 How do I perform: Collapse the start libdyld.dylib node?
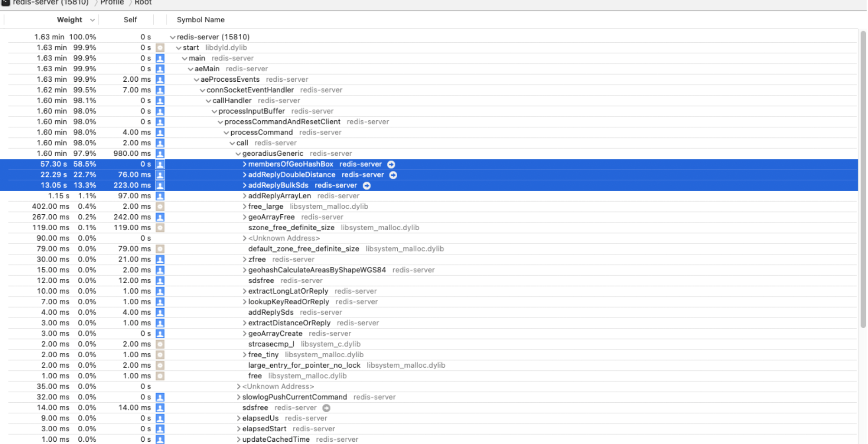(179, 48)
